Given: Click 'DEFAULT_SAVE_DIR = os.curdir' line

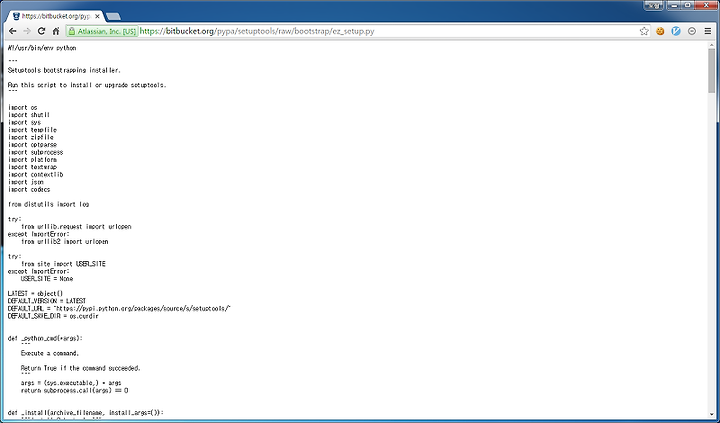Looking at the screenshot, I should pyautogui.click(x=53, y=316).
